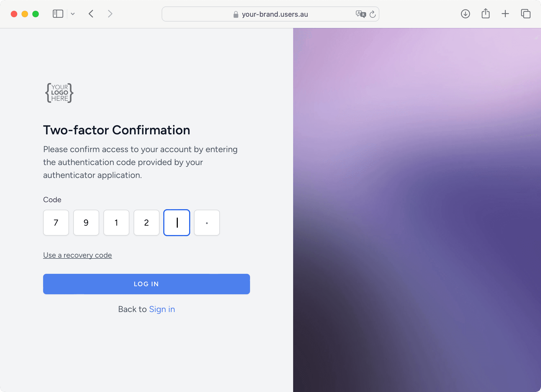541x392 pixels.
Task: Click the padlock security icon
Action: (235, 14)
